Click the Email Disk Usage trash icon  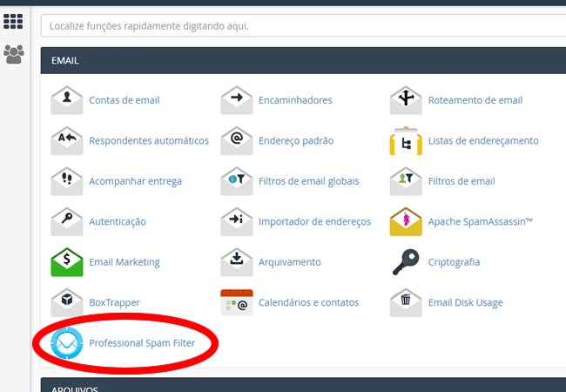point(406,302)
